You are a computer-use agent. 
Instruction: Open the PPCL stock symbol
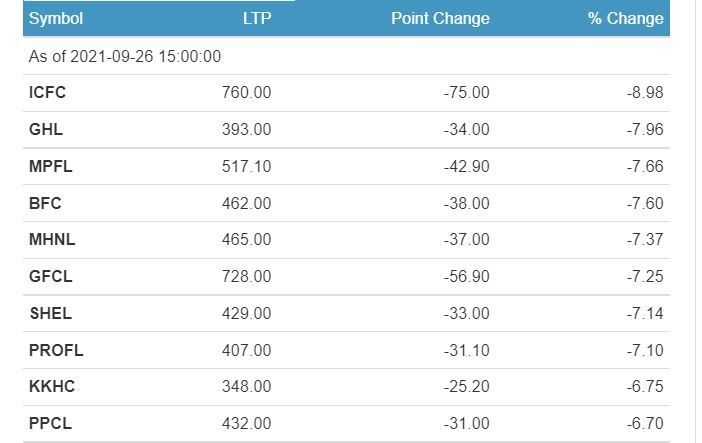click(51, 424)
